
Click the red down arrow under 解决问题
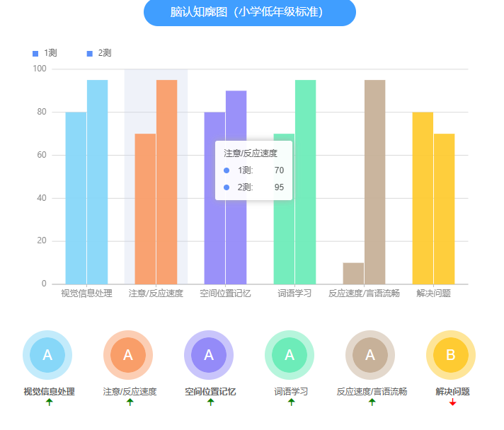pos(452,402)
